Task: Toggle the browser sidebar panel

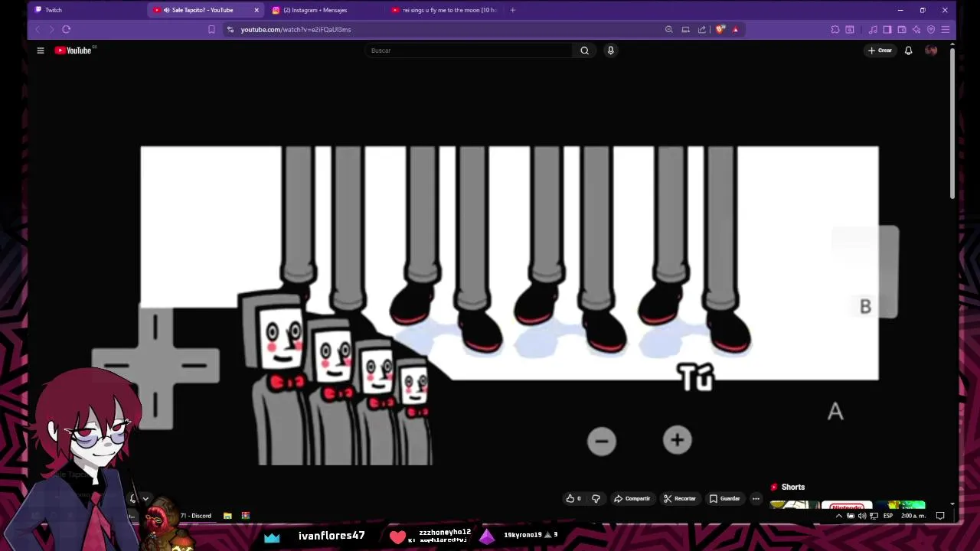Action: tap(887, 29)
